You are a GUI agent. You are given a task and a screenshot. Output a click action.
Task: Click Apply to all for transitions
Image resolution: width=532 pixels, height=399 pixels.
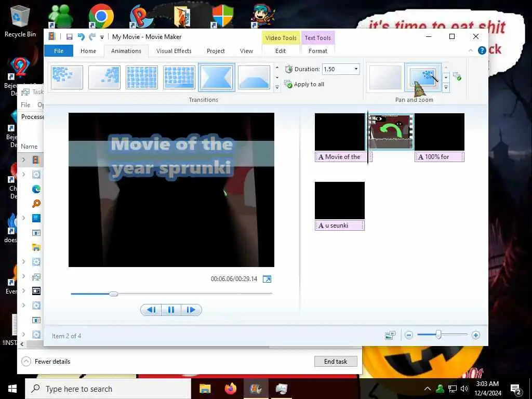pos(304,84)
